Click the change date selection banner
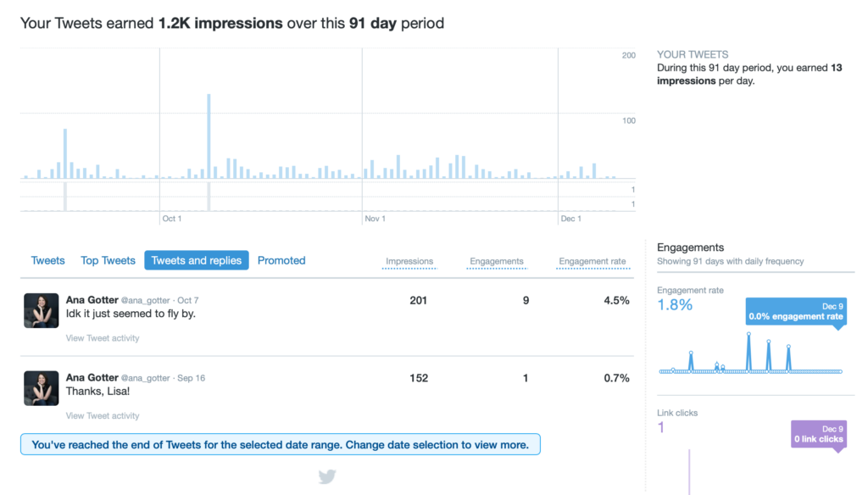The image size is (868, 495). point(280,444)
